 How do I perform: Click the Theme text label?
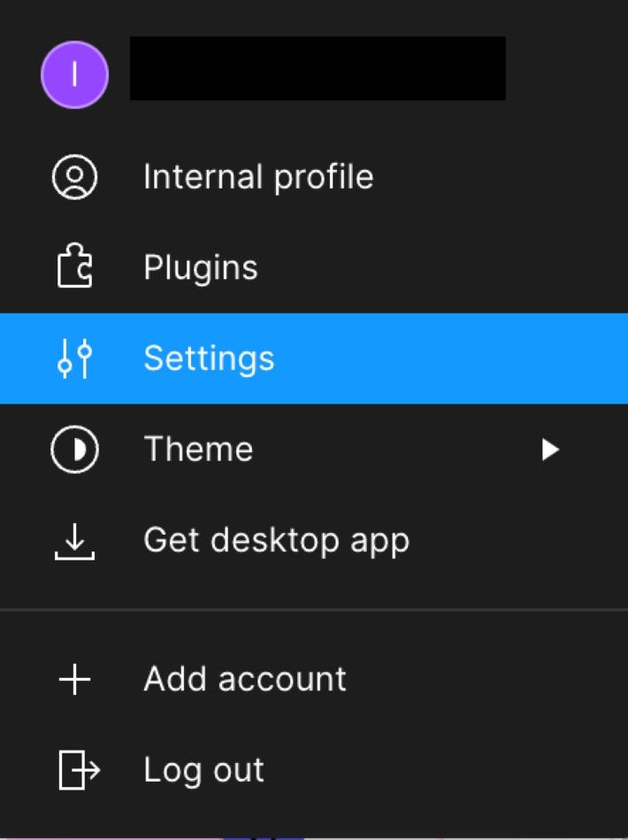198,450
